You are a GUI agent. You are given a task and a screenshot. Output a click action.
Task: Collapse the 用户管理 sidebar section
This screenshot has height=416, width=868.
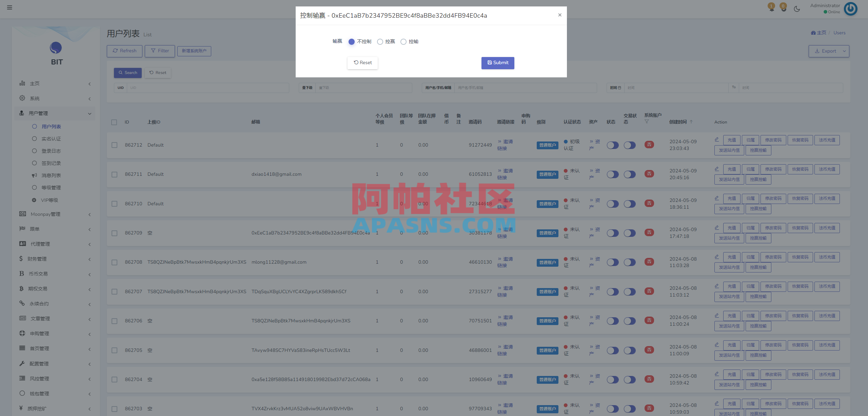click(90, 113)
